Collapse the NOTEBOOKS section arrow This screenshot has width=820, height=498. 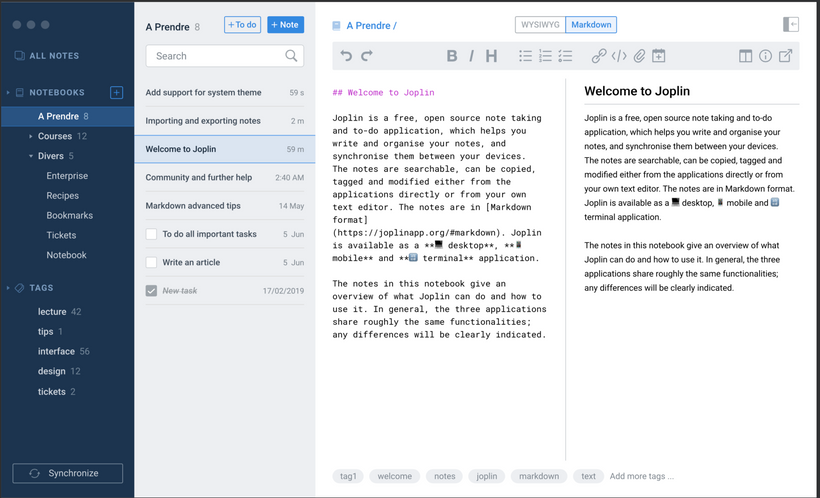tap(8, 93)
